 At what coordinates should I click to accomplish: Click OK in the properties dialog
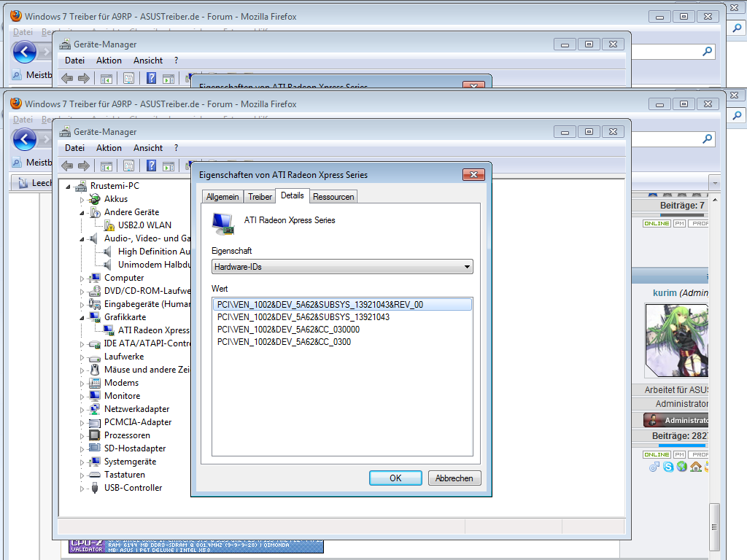point(395,478)
